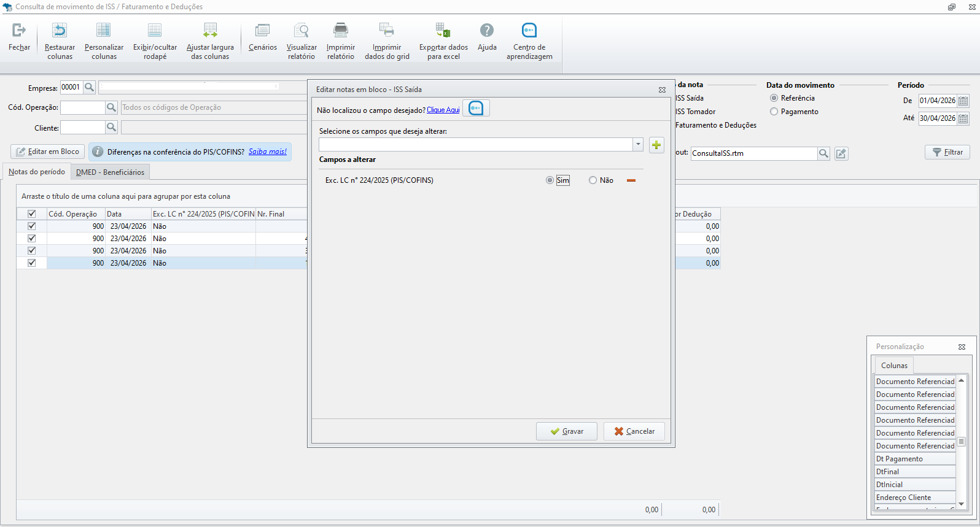Open Visualizar relatório from the toolbar
Image resolution: width=980 pixels, height=527 pixels.
(x=301, y=30)
